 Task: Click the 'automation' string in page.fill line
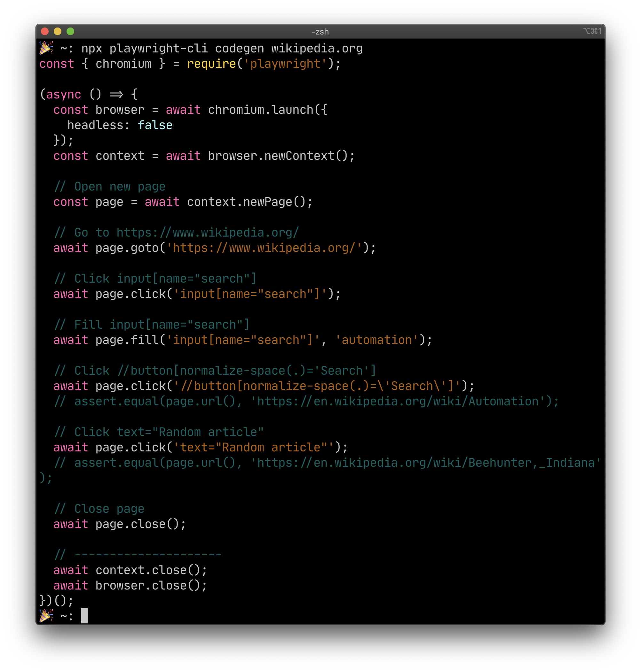pyautogui.click(x=376, y=340)
